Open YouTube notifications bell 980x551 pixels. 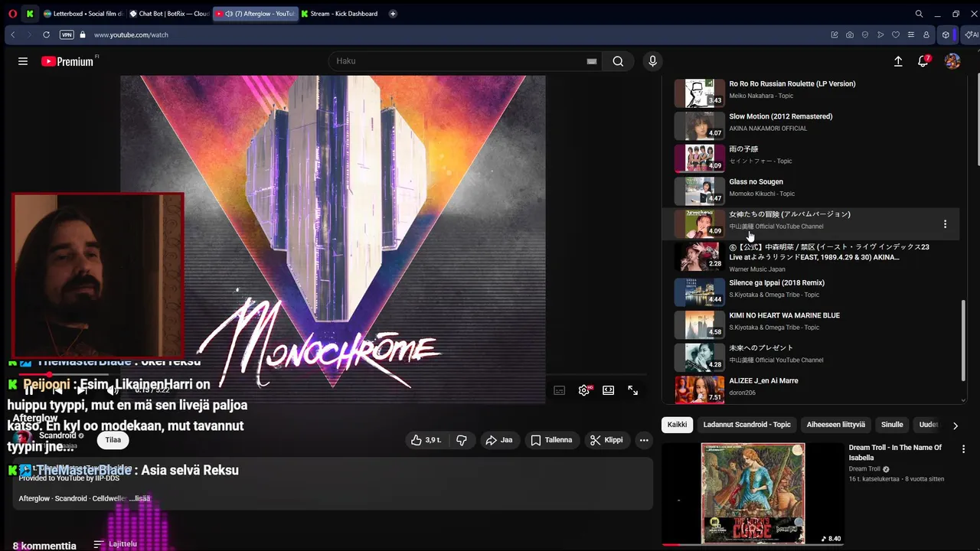(923, 61)
